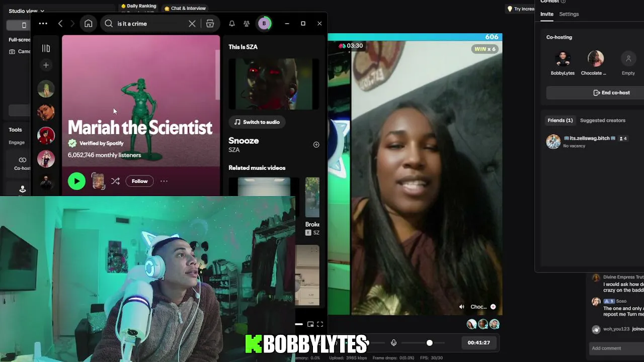The image size is (644, 362).
Task: Click the Empty co-host slot
Action: [628, 59]
